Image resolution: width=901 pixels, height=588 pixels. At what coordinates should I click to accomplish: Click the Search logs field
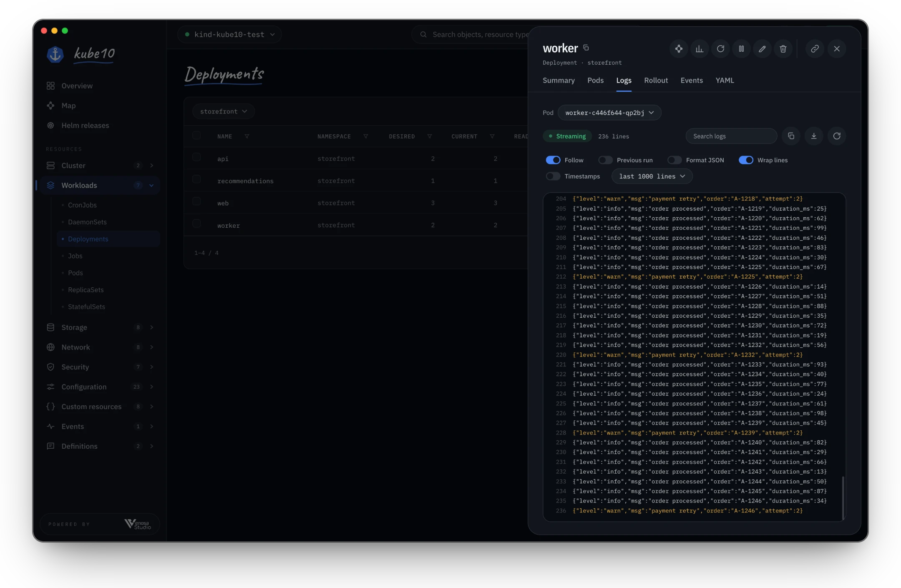point(731,136)
